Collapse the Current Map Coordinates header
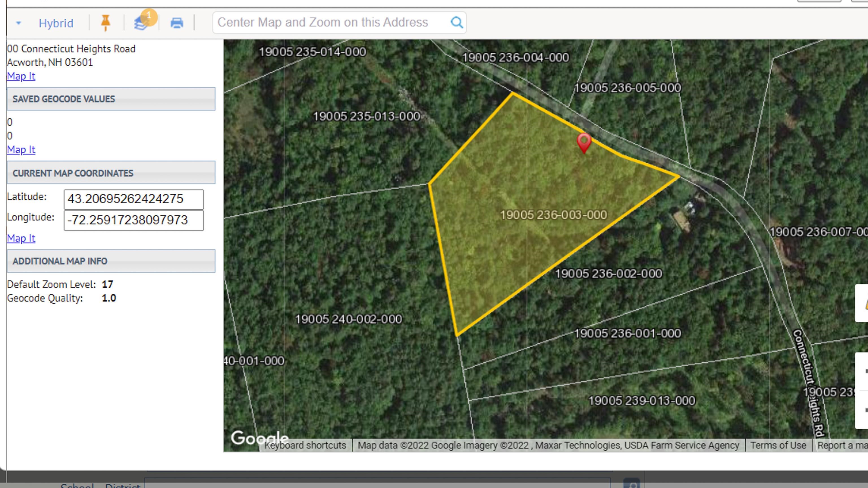The width and height of the screenshot is (868, 488). point(111,173)
